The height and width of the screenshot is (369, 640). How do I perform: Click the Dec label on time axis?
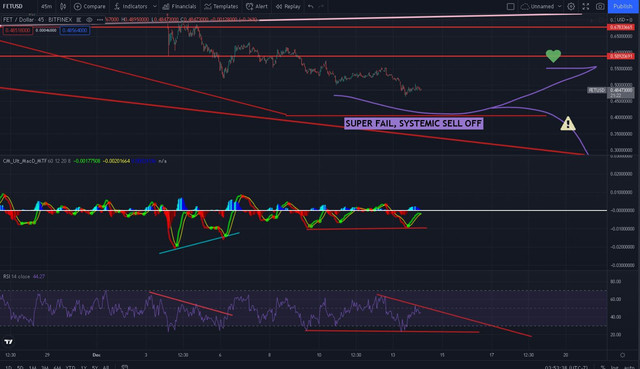(96, 355)
